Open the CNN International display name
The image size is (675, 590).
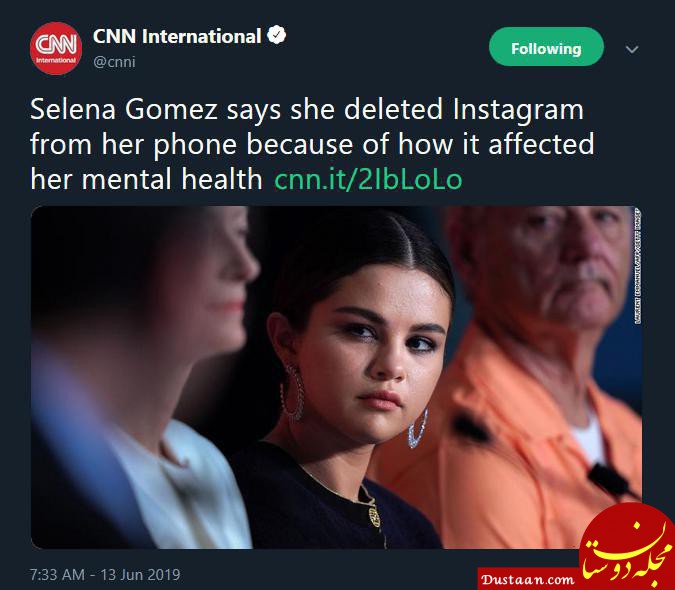[x=177, y=36]
